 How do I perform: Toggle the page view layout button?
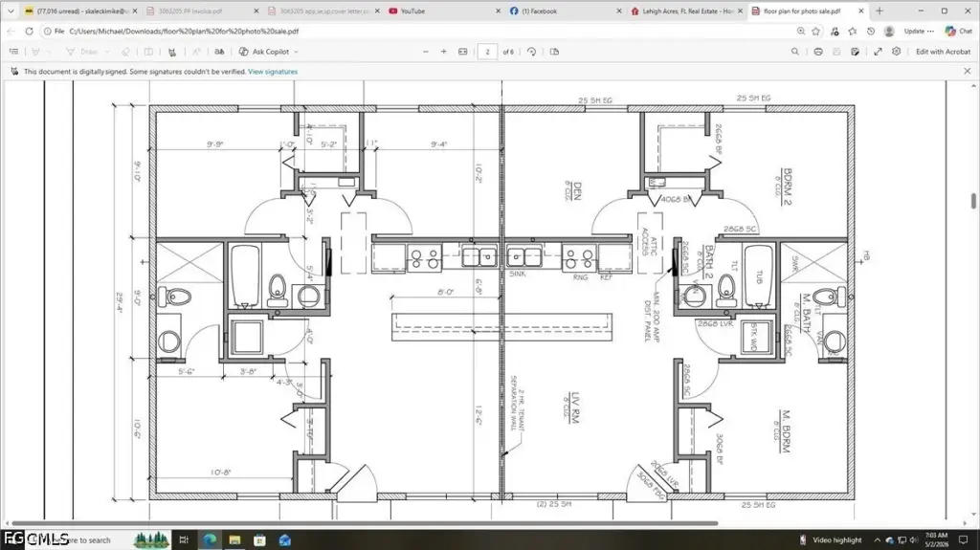[x=554, y=52]
